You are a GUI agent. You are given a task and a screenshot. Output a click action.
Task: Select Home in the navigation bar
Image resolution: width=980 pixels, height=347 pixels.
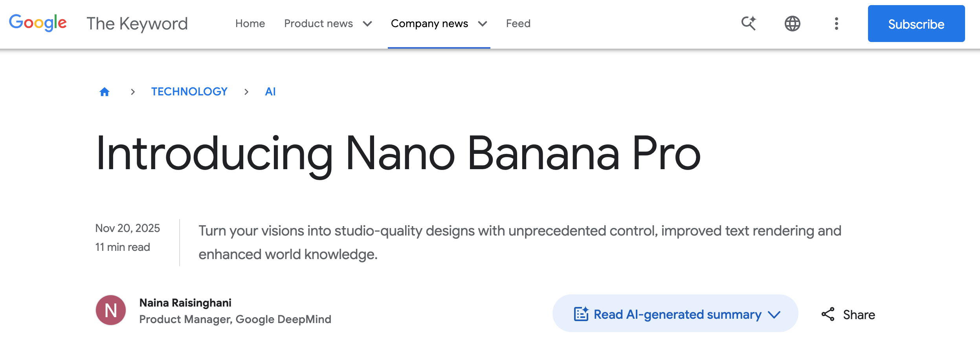coord(250,24)
